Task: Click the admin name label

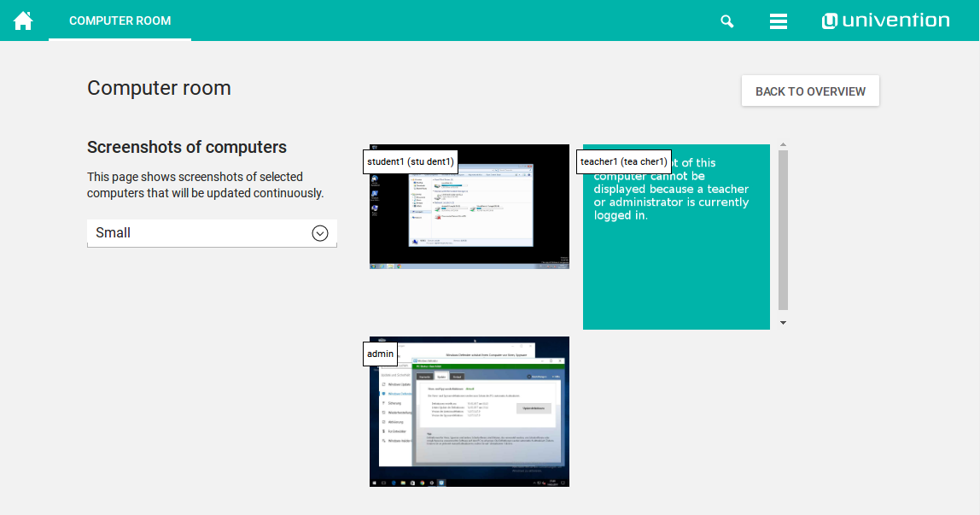Action: click(x=381, y=354)
